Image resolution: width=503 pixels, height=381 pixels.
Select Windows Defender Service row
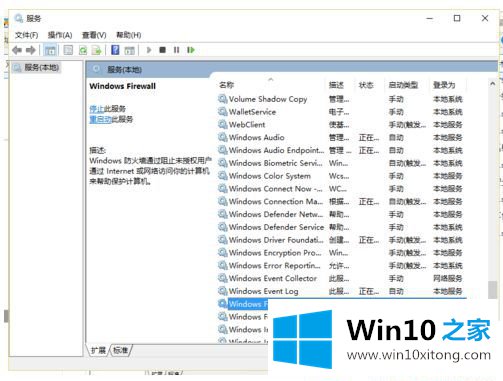[x=342, y=227]
